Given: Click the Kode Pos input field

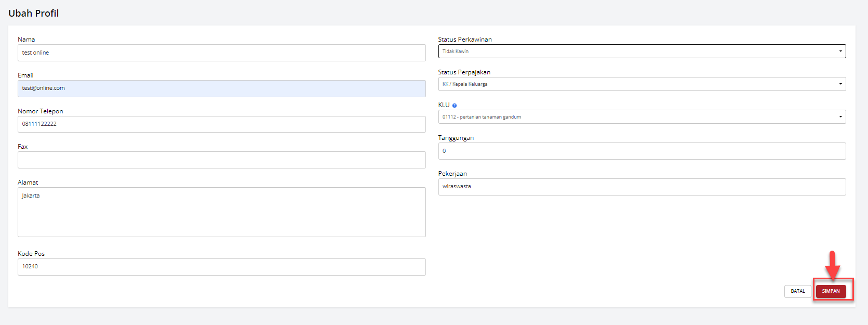Looking at the screenshot, I should [221, 267].
